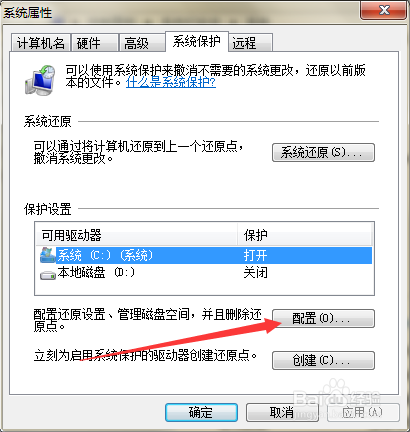Select the 系统保护 tab
This screenshot has height=432, width=410.
[x=197, y=42]
